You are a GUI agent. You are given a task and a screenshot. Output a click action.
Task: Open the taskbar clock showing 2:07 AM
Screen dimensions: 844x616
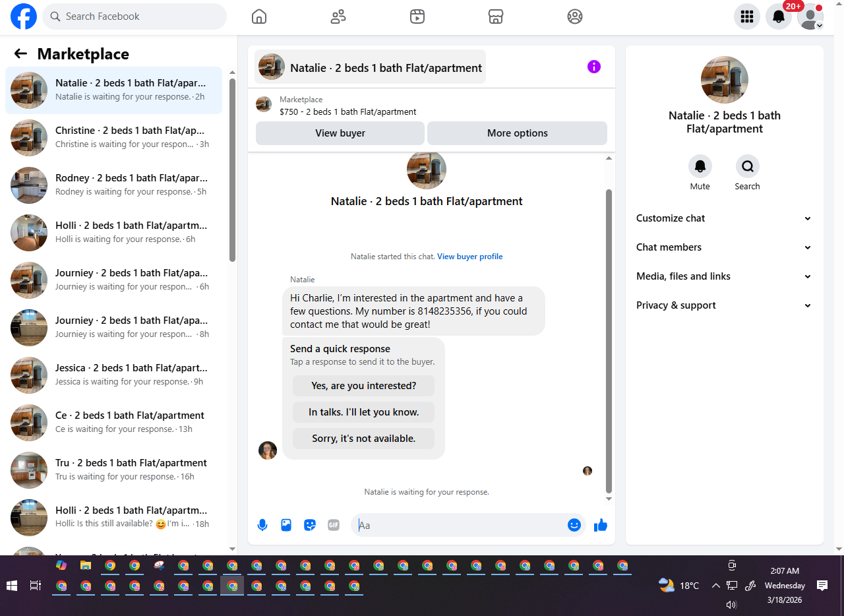tap(785, 586)
